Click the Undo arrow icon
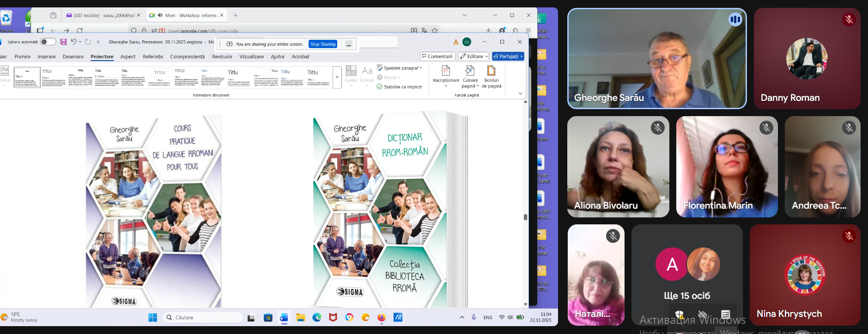Image resolution: width=868 pixels, height=334 pixels. (x=73, y=42)
